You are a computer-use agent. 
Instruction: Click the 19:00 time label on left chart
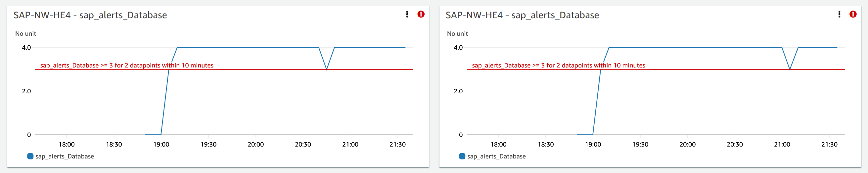point(161,145)
